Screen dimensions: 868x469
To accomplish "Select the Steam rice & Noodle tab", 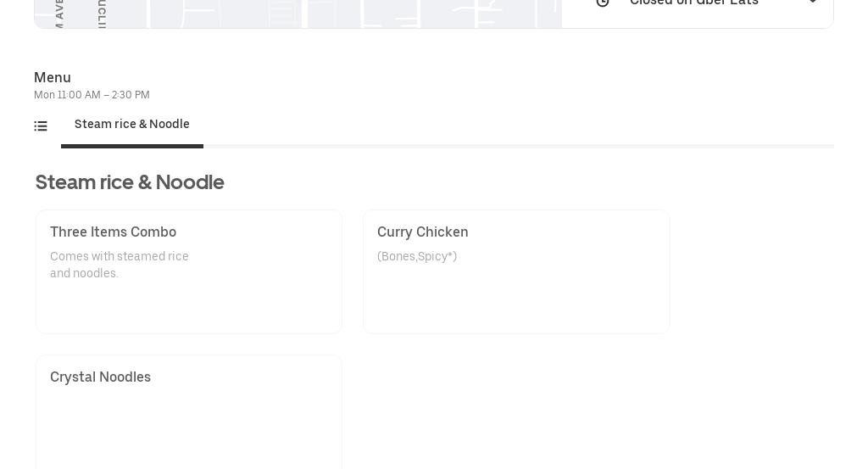I will pyautogui.click(x=131, y=124).
